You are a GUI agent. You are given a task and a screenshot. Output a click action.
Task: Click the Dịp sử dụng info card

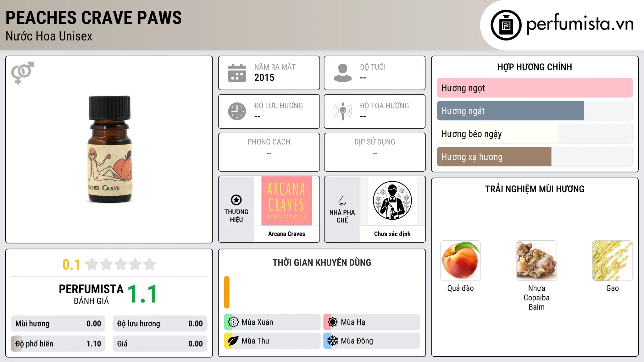pos(375,152)
